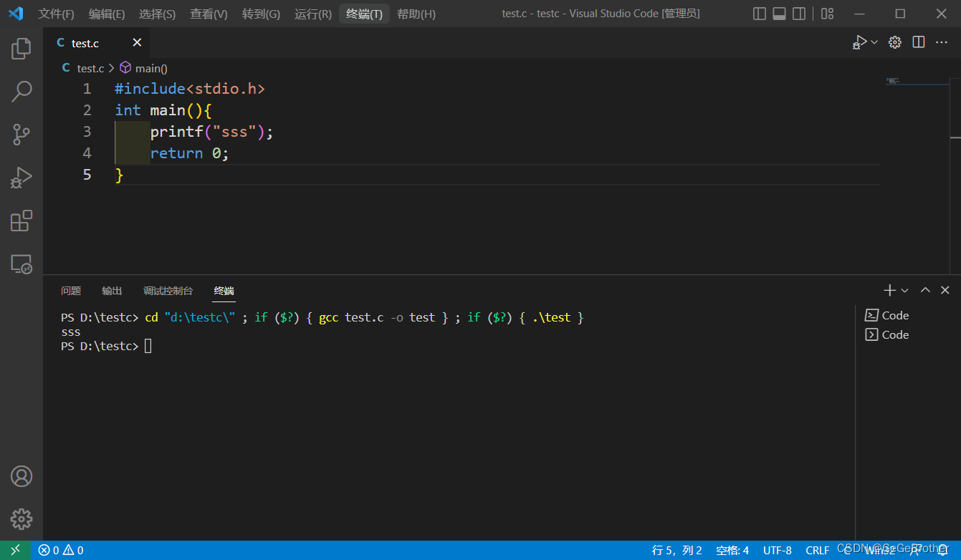Viewport: 961px width, 560px height.
Task: Click the sss output line in terminal
Action: pos(71,332)
